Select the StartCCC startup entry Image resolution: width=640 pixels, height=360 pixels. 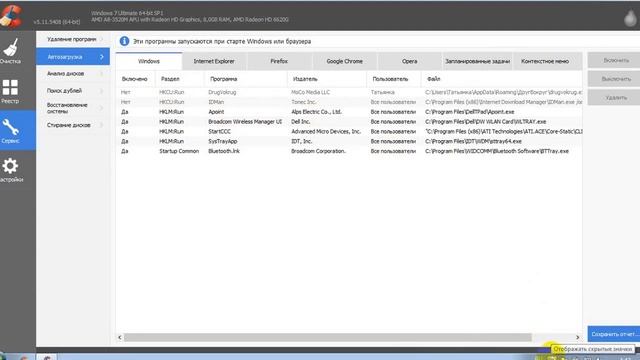[349, 131]
